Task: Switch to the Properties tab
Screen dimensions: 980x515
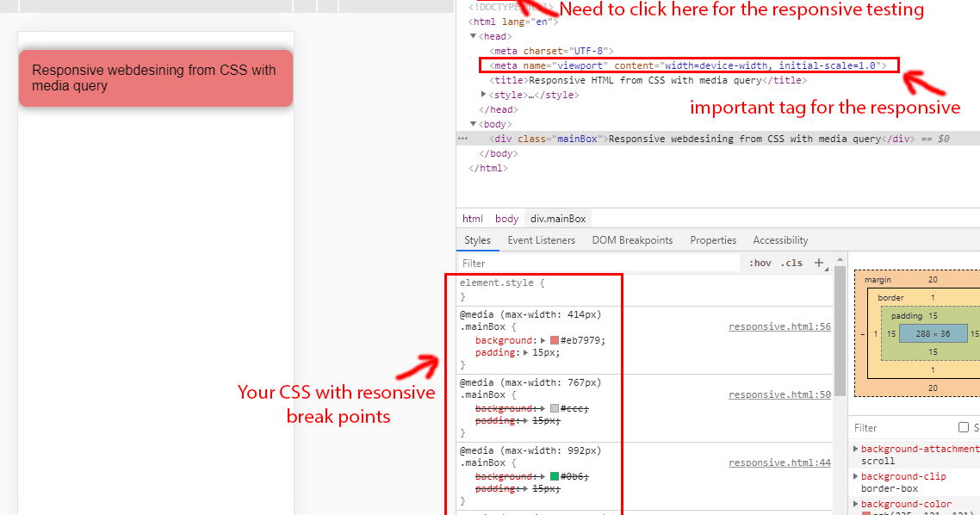Action: coord(713,240)
